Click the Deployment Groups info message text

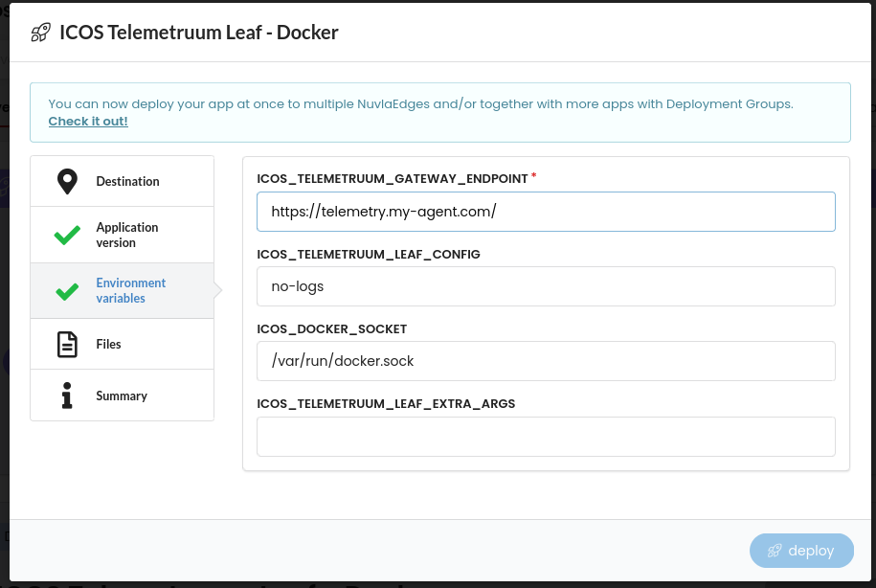coord(420,104)
